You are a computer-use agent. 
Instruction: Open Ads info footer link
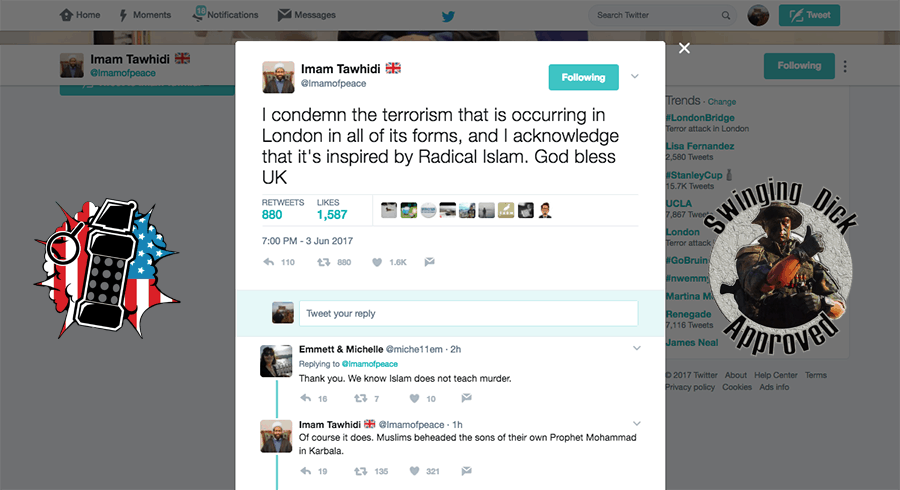(x=774, y=387)
